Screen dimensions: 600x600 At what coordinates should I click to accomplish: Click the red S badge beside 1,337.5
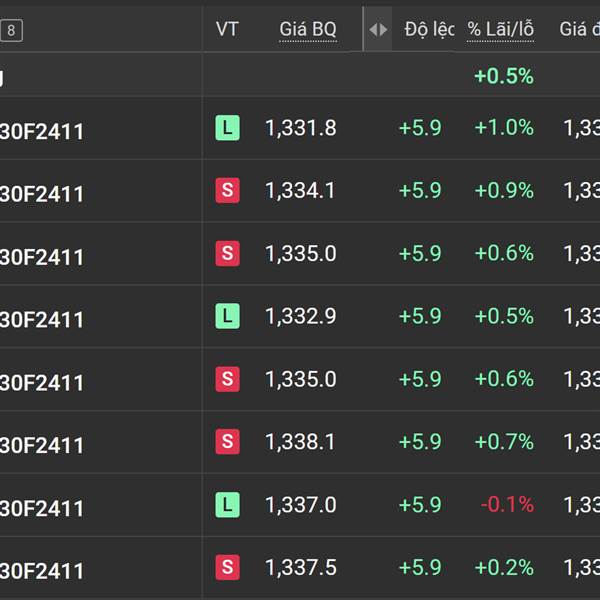(x=227, y=567)
